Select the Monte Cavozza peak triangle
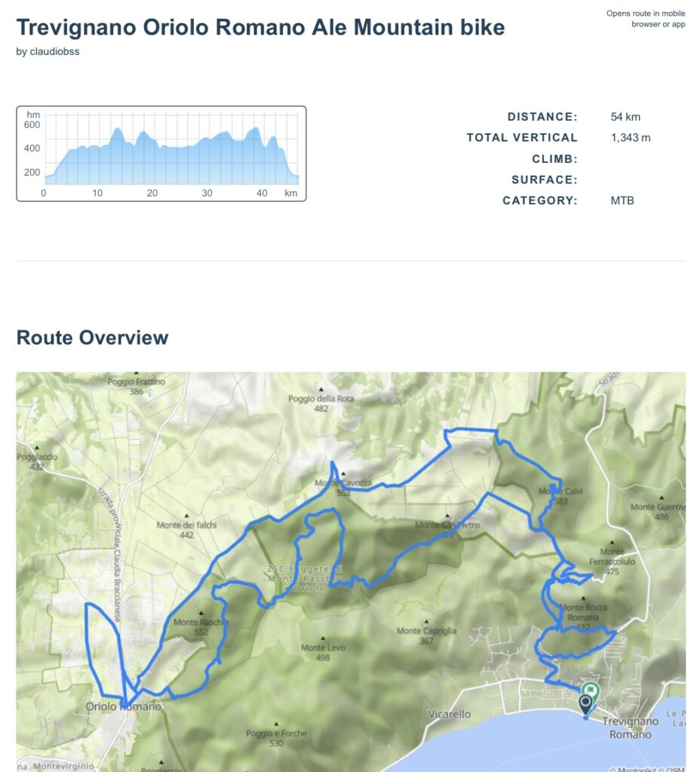Screen dimensions: 700x772 (343, 474)
